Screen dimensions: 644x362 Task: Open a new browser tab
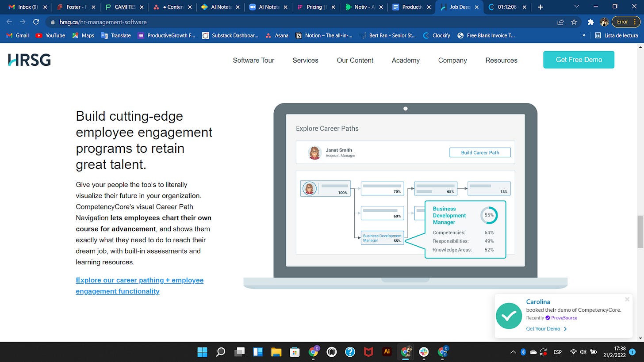(540, 7)
